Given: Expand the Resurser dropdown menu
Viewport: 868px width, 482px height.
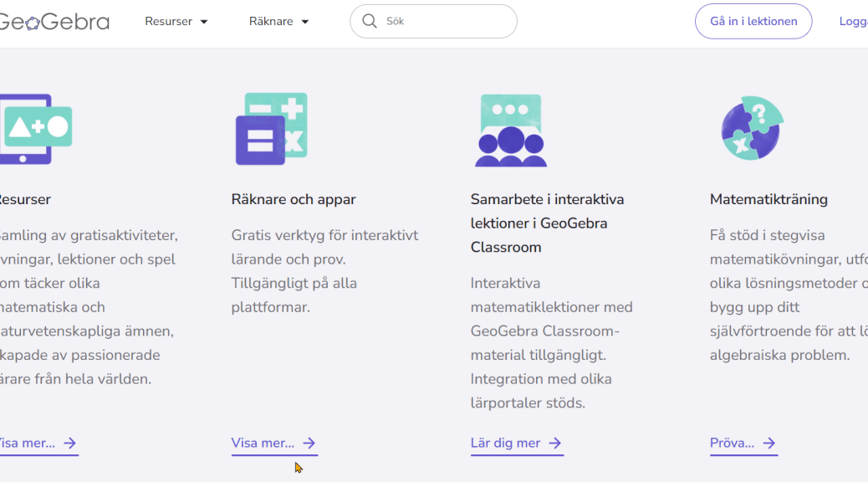Looking at the screenshot, I should [176, 22].
